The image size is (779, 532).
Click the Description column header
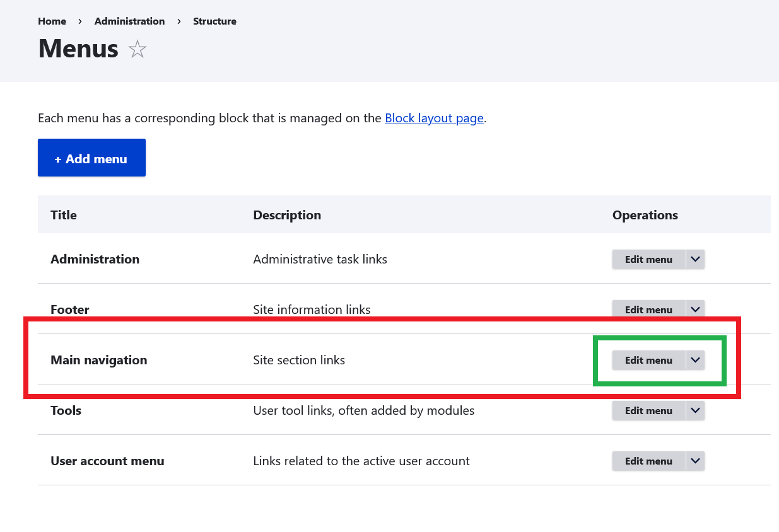(x=287, y=215)
